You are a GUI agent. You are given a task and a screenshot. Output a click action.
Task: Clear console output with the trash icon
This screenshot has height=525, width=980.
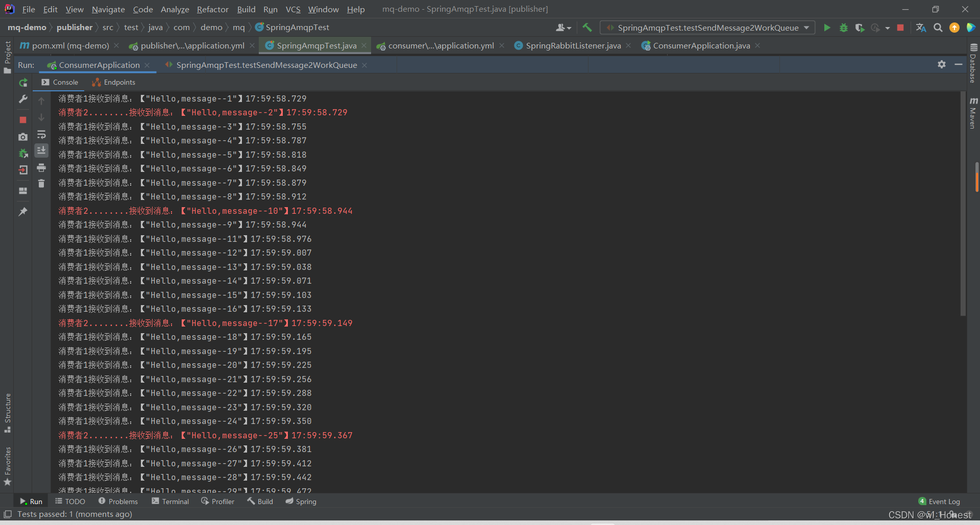(41, 184)
